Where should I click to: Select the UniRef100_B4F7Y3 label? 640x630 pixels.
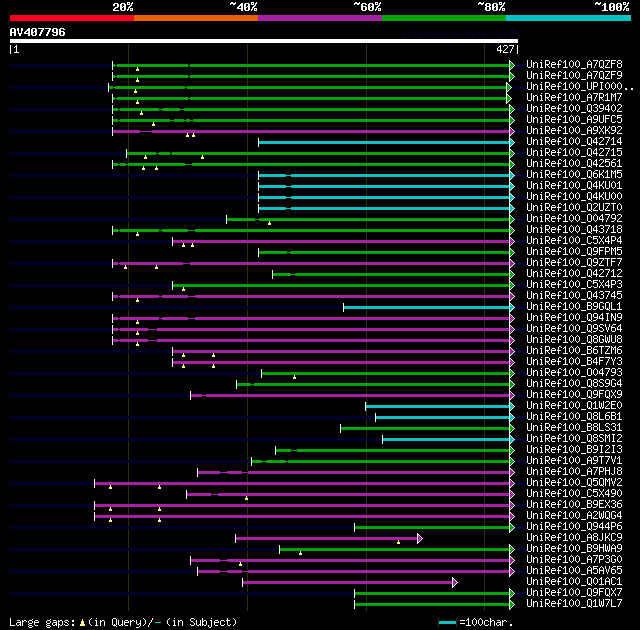pos(574,362)
